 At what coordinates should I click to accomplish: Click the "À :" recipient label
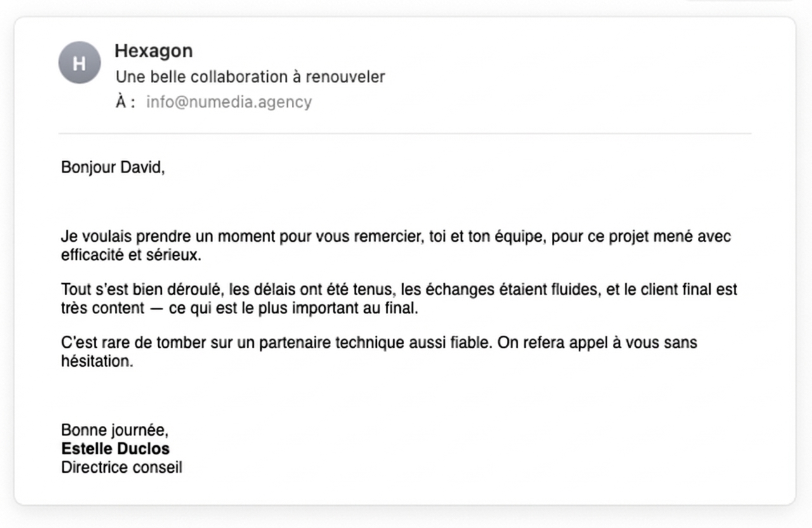pos(125,102)
